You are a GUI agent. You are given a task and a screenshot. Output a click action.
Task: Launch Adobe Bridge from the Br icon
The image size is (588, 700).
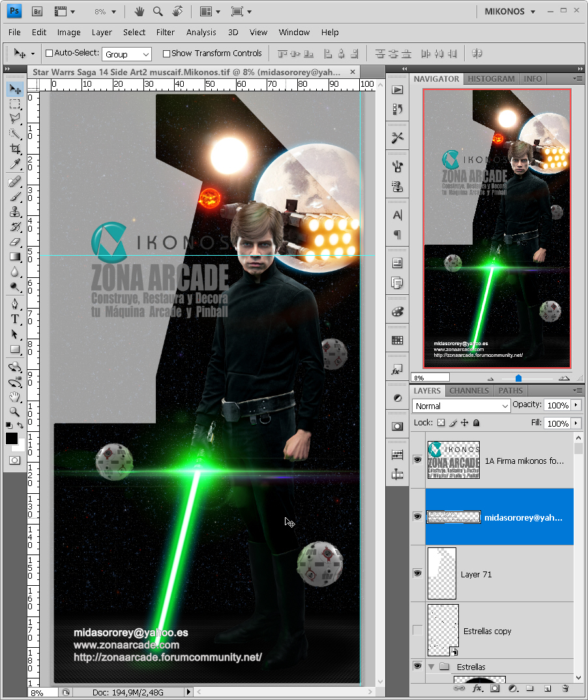point(37,12)
